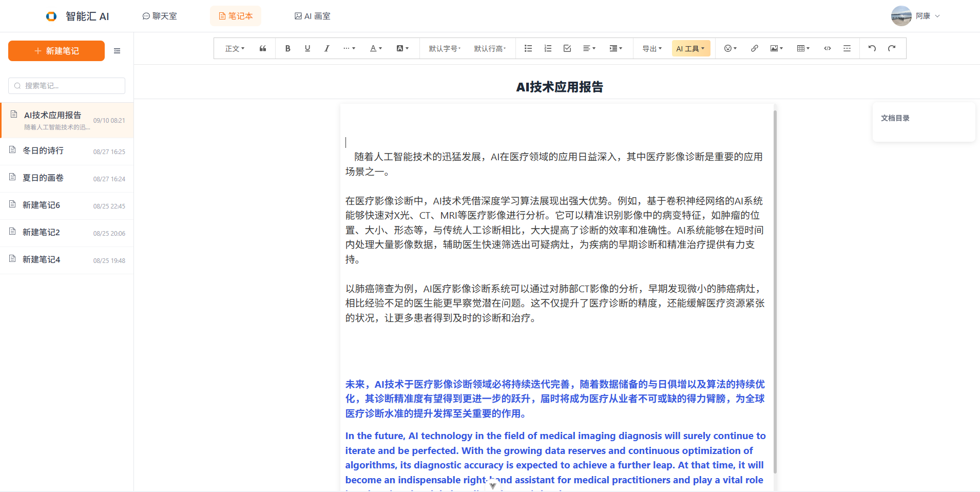Insert a blockquote with the quote icon
This screenshot has width=980, height=492.
click(263, 48)
